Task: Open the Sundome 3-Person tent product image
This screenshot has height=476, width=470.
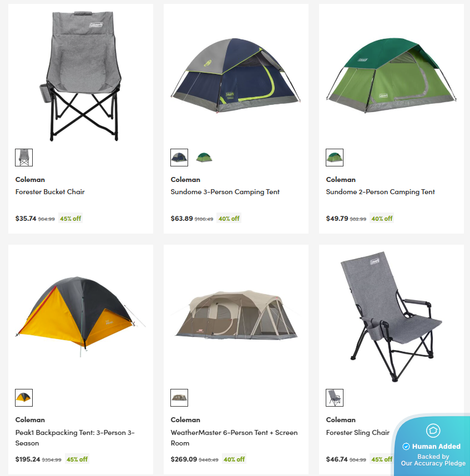Action: [x=236, y=75]
